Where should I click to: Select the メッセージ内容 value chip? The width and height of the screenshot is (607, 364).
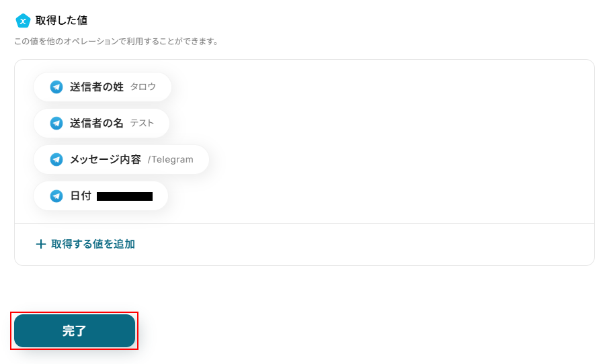pyautogui.click(x=121, y=159)
